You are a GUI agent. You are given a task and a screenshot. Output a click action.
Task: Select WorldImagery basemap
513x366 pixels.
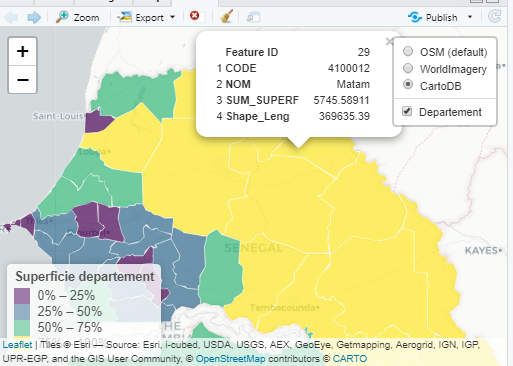(408, 68)
